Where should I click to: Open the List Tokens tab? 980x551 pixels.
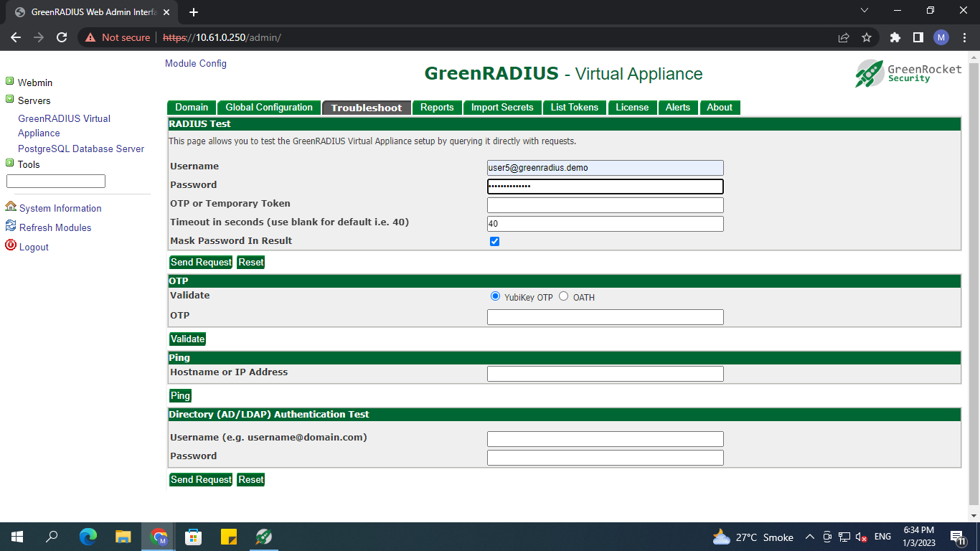point(575,108)
